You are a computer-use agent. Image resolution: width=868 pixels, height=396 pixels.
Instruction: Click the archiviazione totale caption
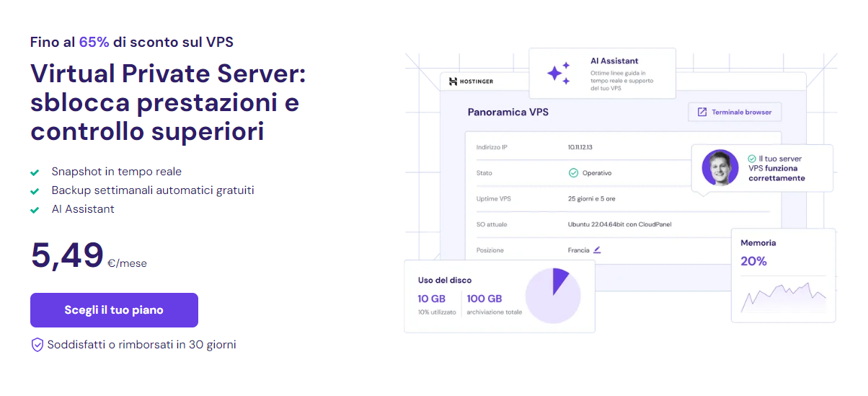point(495,312)
